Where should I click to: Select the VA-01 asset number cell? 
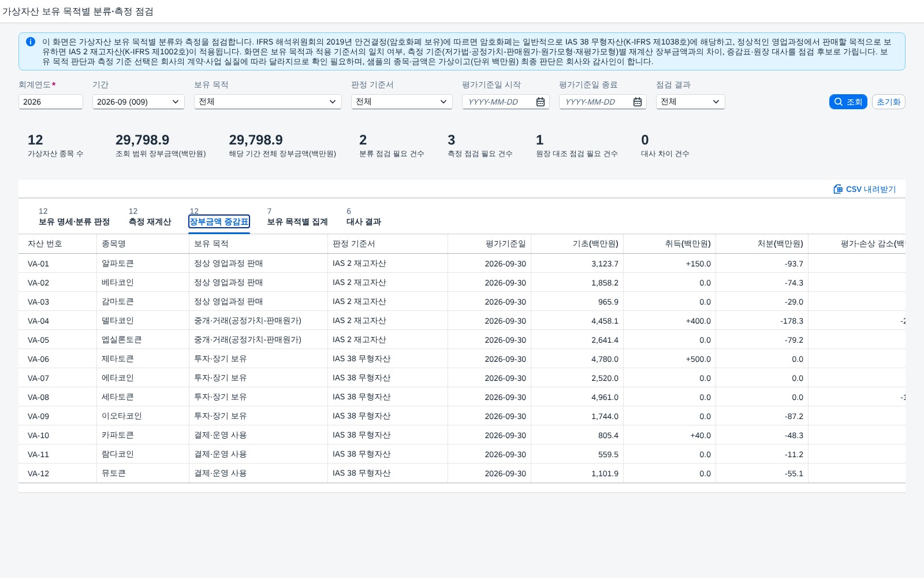coord(58,264)
